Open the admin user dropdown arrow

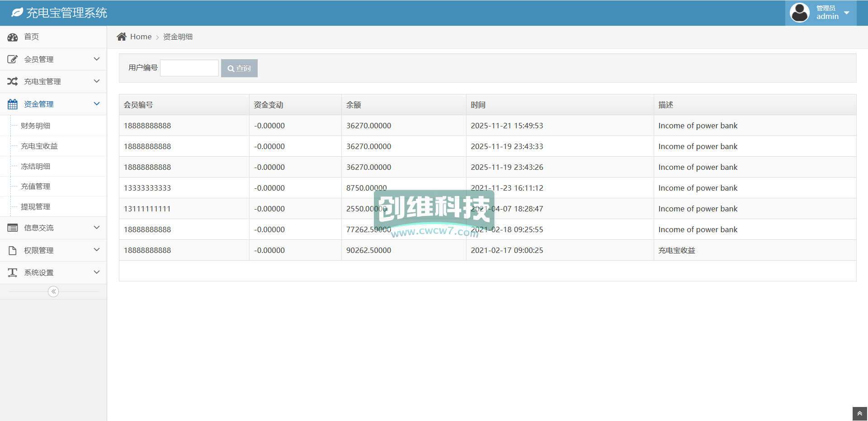tap(847, 13)
